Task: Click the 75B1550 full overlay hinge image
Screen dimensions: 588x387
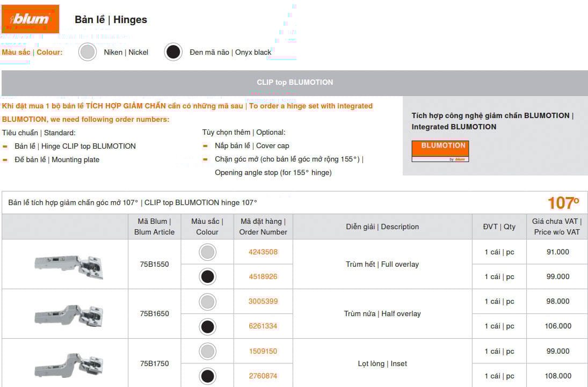Action: tap(69, 267)
